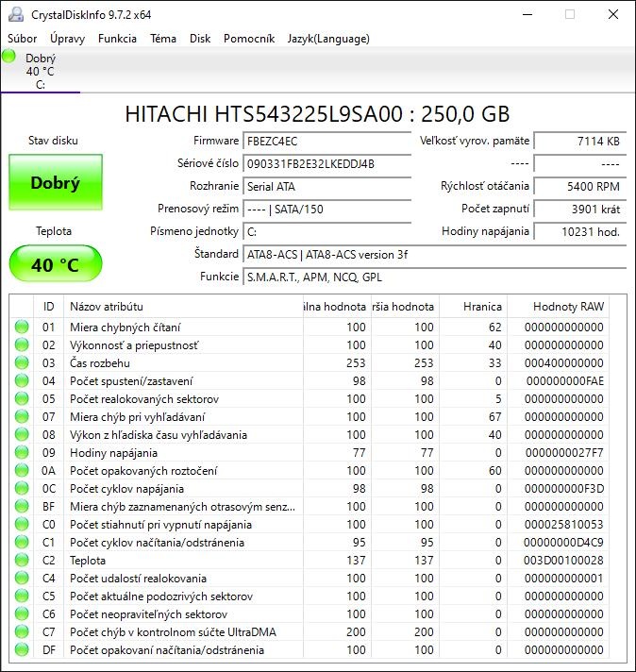Select RAW value 0000000027F7
Image resolution: width=636 pixels, height=672 pixels.
564,453
